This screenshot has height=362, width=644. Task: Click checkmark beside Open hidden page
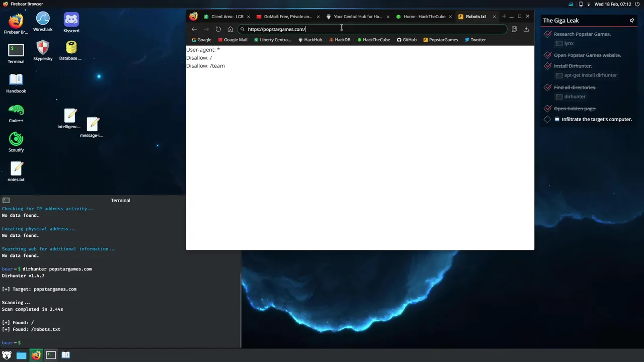tap(547, 109)
